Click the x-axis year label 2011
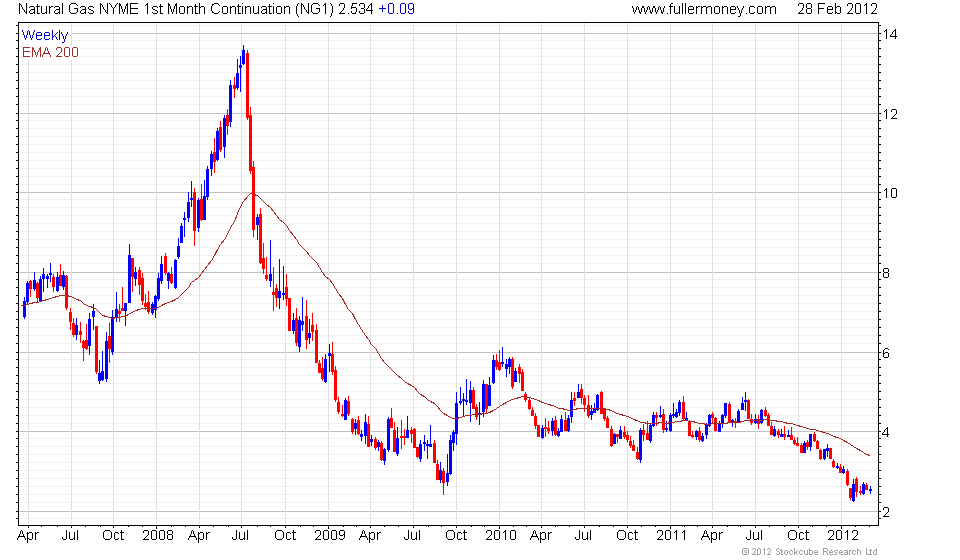The image size is (960, 560). [x=672, y=536]
